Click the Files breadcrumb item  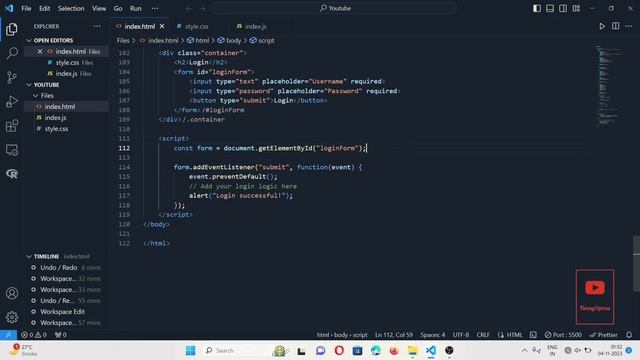[123, 40]
